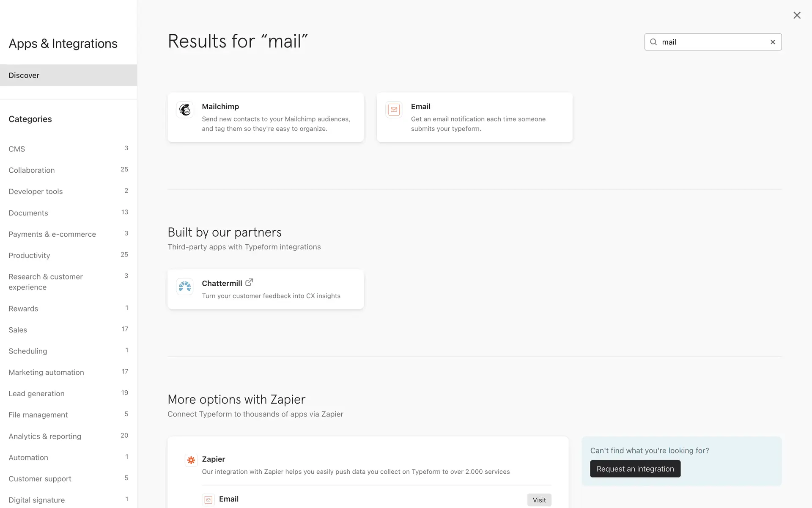Click the Request an integration button
812x508 pixels.
pos(635,469)
